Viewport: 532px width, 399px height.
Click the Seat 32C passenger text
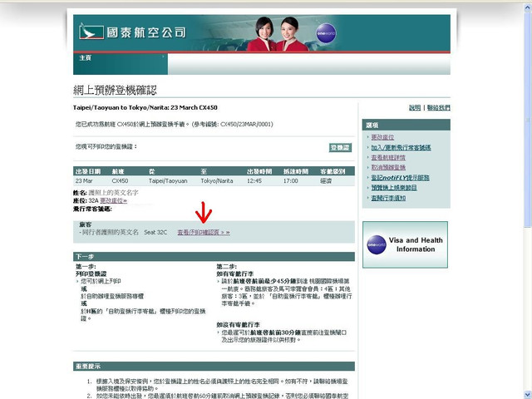(x=155, y=233)
